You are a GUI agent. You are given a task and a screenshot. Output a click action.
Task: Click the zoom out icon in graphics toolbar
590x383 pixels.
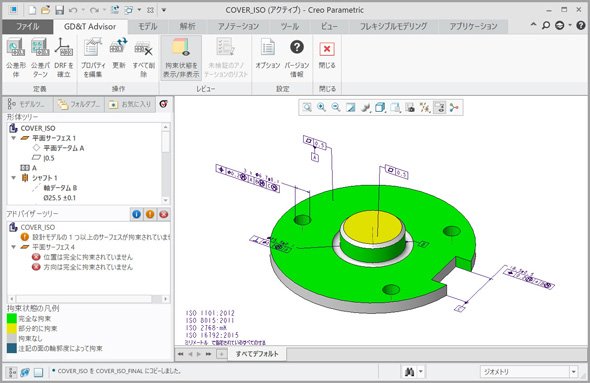[x=336, y=108]
